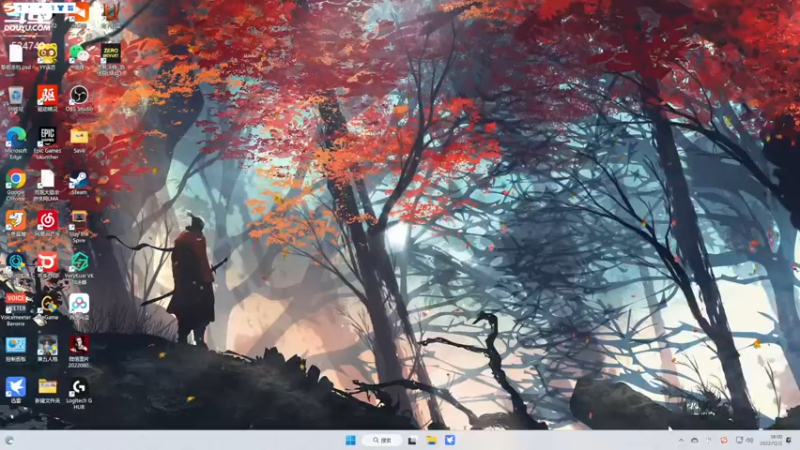This screenshot has height=450, width=800.
Task: Open the taskbar clock and date
Action: click(x=771, y=440)
